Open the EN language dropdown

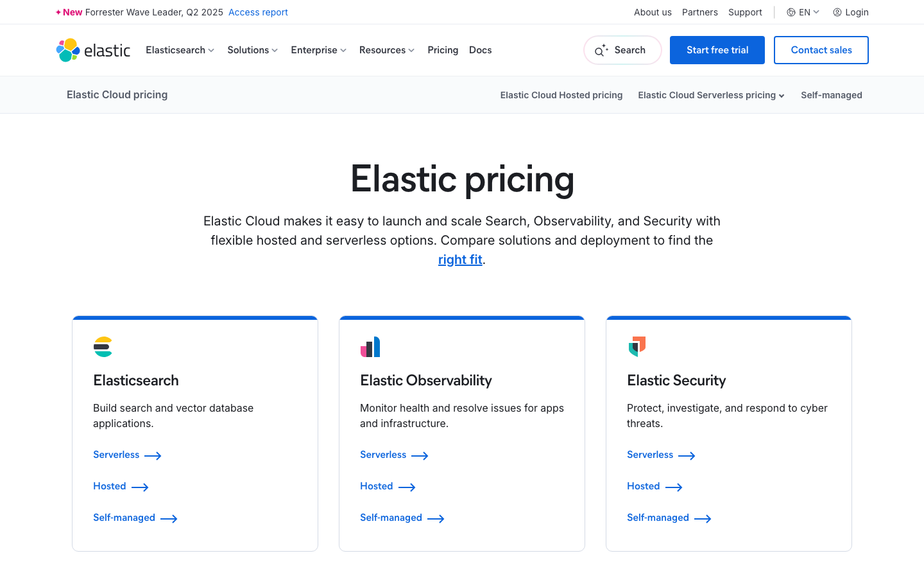[x=803, y=12]
